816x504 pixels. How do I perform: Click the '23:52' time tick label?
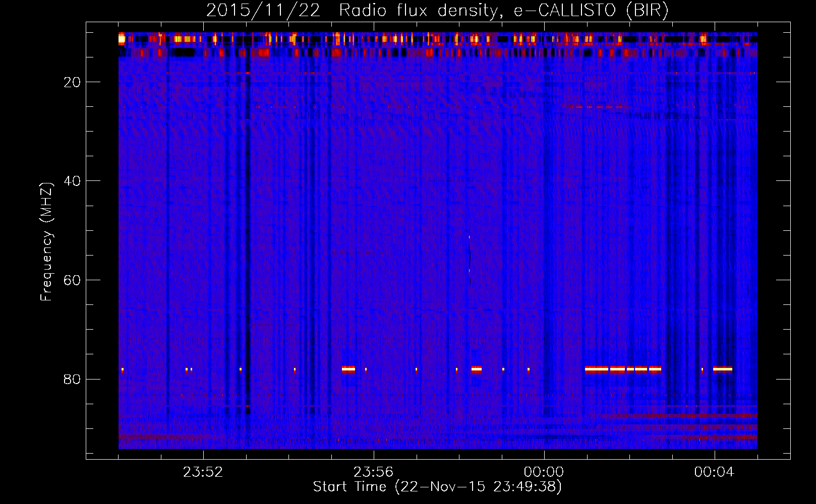(203, 472)
